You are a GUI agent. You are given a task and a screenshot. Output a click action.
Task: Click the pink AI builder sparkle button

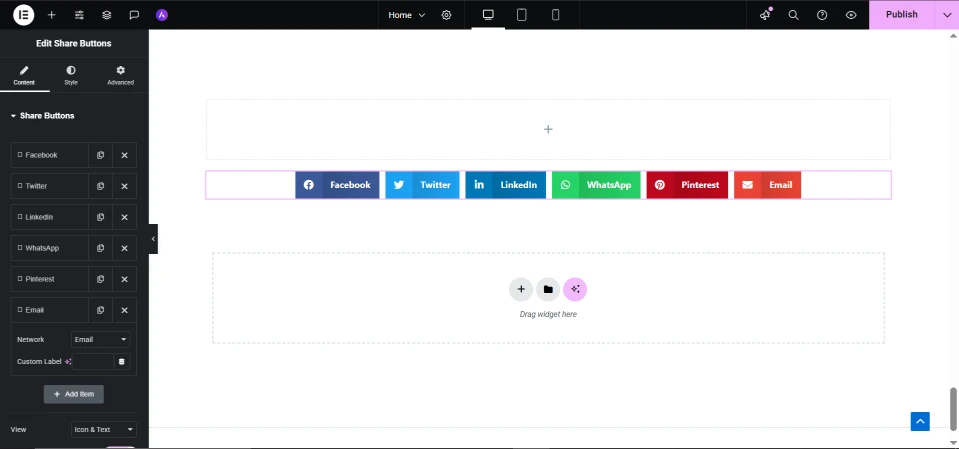tap(575, 289)
